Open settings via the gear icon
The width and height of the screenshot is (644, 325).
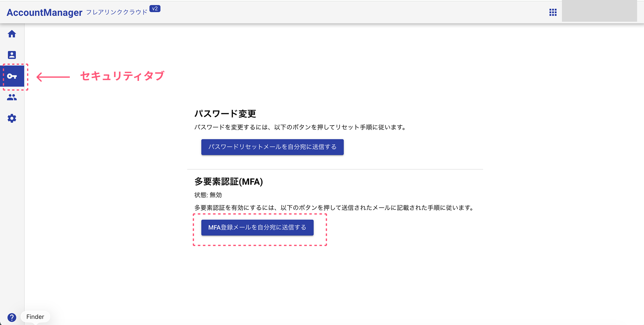pos(12,118)
